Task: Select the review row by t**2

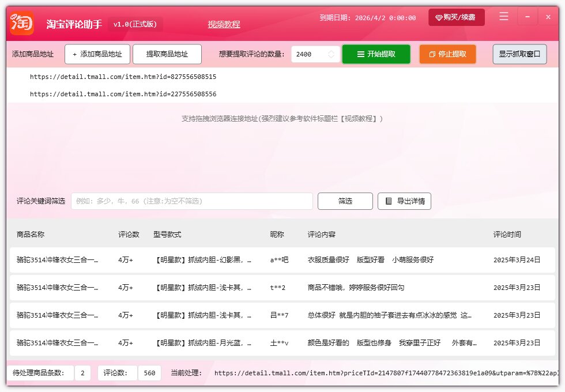Action: (x=282, y=288)
